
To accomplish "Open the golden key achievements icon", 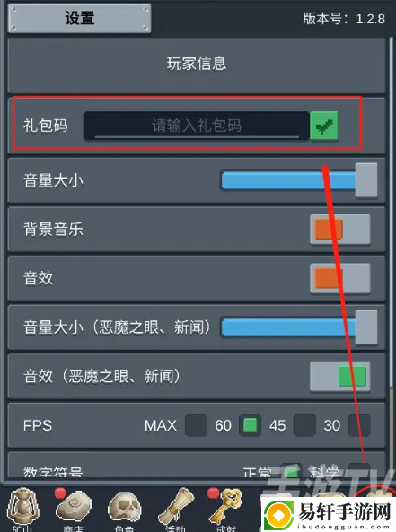I will point(226,506).
